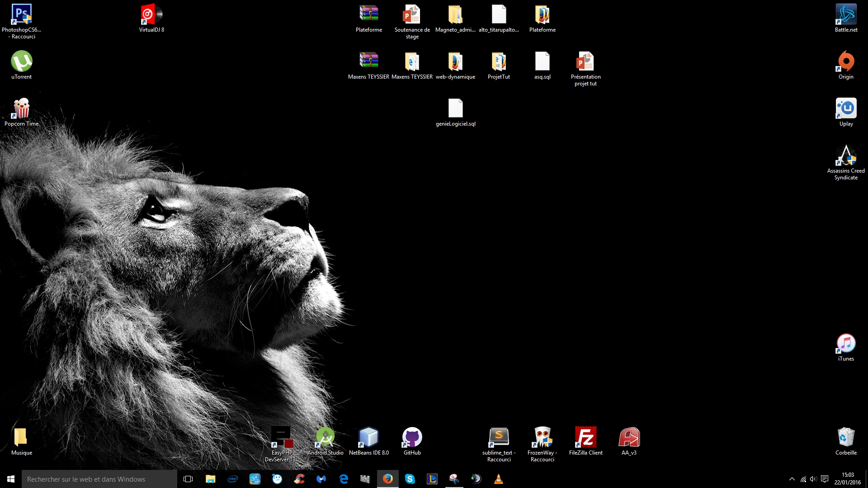This screenshot has width=868, height=488.
Task: Select the Plateforme WinRAR archive icon
Action: pos(369,19)
